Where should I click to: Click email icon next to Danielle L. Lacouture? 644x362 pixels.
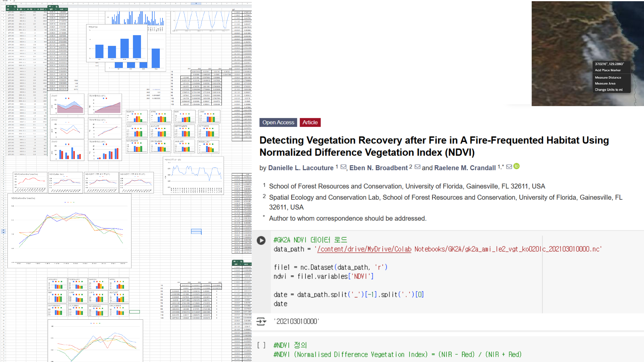click(x=343, y=167)
